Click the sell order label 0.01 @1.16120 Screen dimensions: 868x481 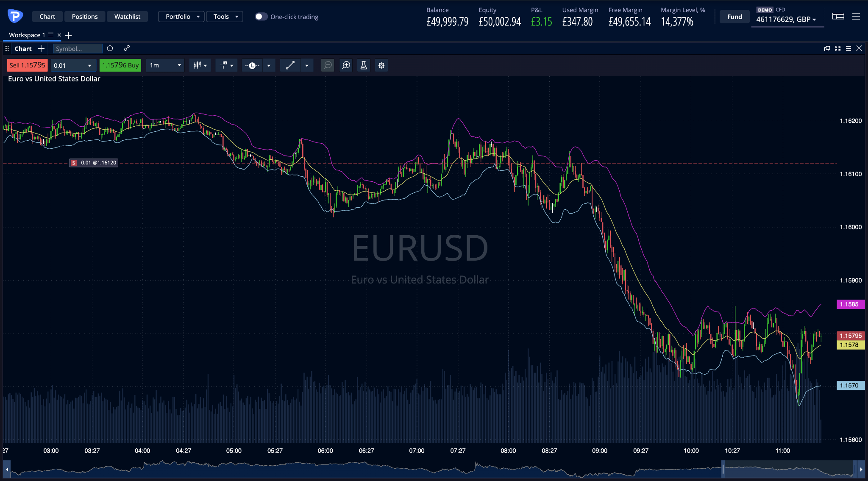[94, 163]
